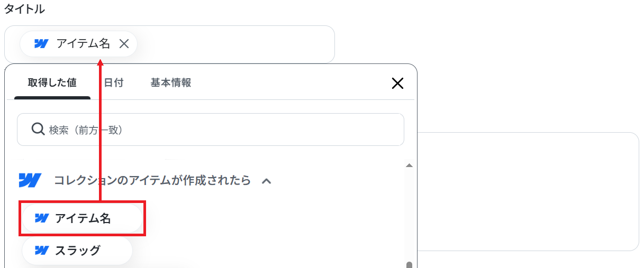644x268 pixels.
Task: Collapse the コレクションのアイテムが作成されたら section chevron
Action: pyautogui.click(x=267, y=181)
